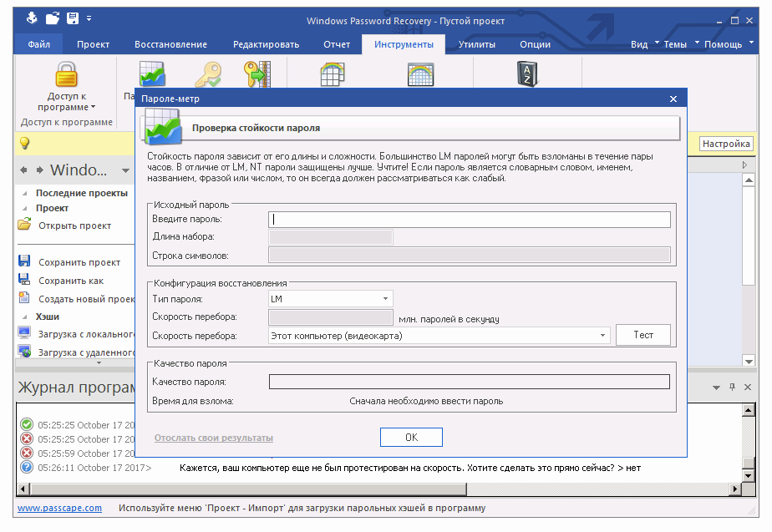Image resolution: width=772 pixels, height=532 pixels.
Task: Open the Тип пароля LM dropdown
Action: 385,298
